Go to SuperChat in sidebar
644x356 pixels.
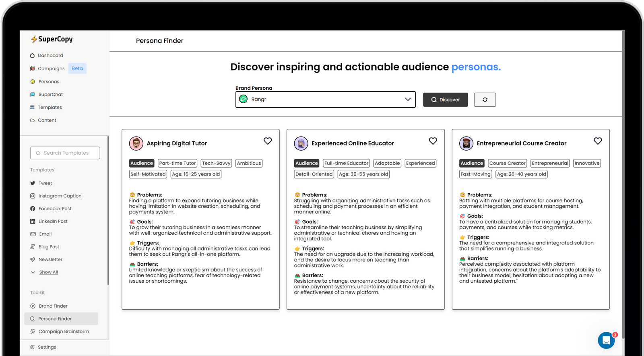pyautogui.click(x=50, y=95)
